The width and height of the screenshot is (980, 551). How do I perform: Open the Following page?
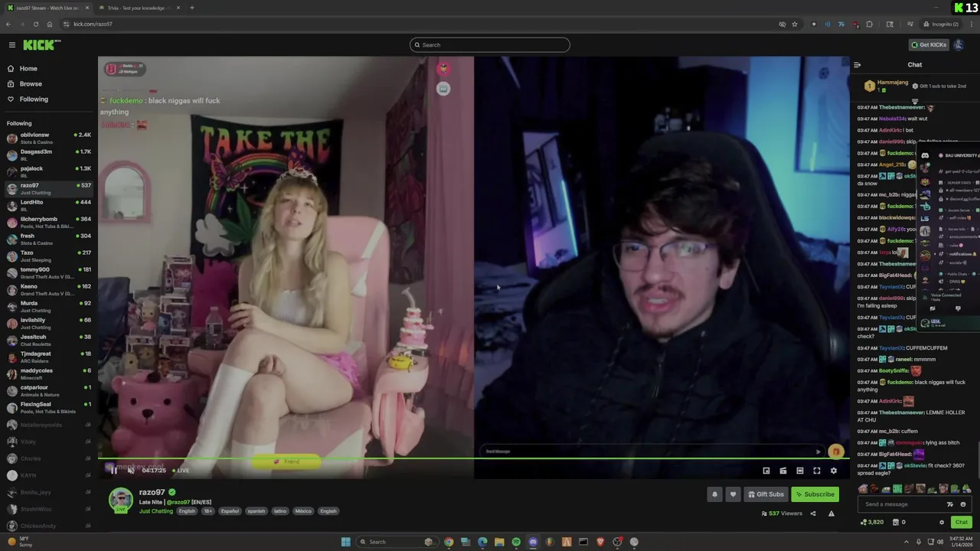(x=34, y=99)
